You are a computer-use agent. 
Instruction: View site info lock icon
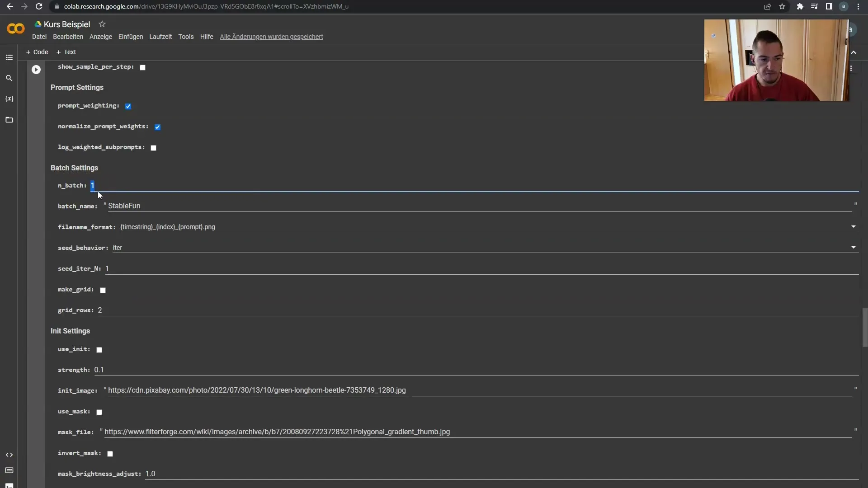(x=57, y=6)
